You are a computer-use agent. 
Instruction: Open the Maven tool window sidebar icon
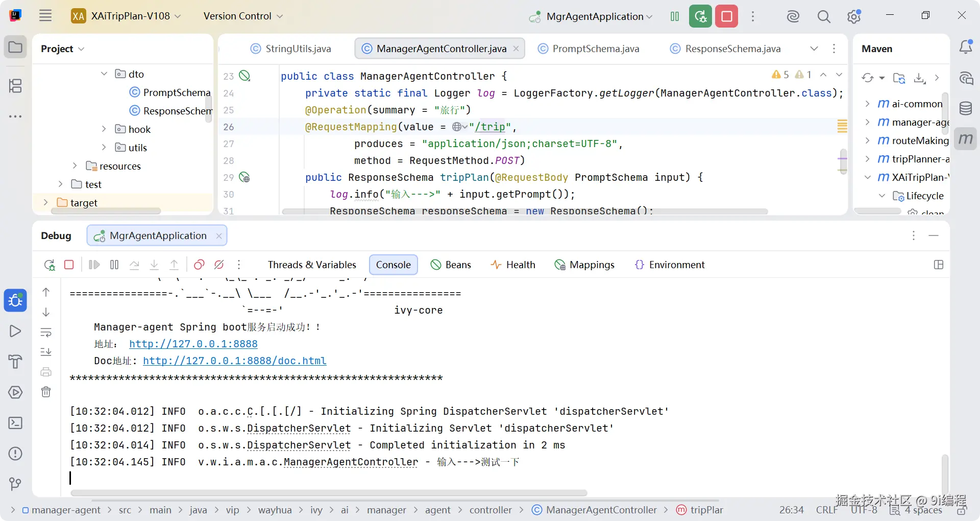pos(965,138)
